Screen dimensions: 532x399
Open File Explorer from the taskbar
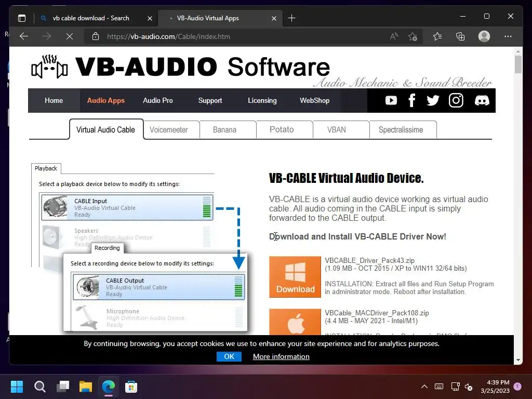pyautogui.click(x=86, y=387)
